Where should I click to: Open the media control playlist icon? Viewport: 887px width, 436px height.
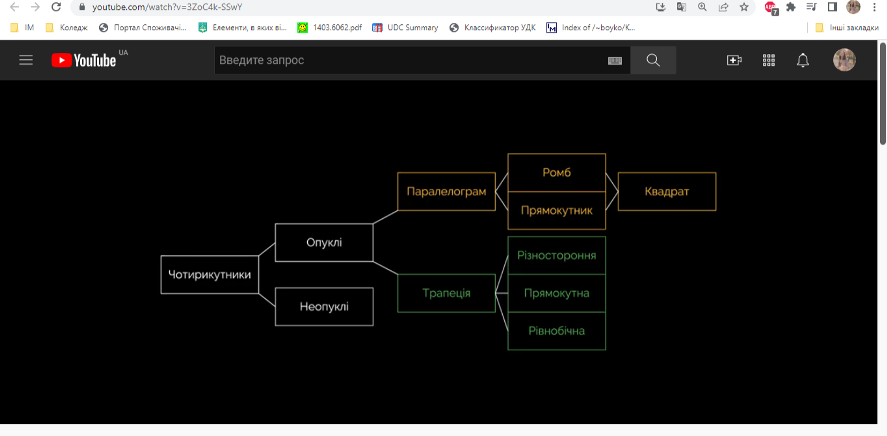point(812,7)
